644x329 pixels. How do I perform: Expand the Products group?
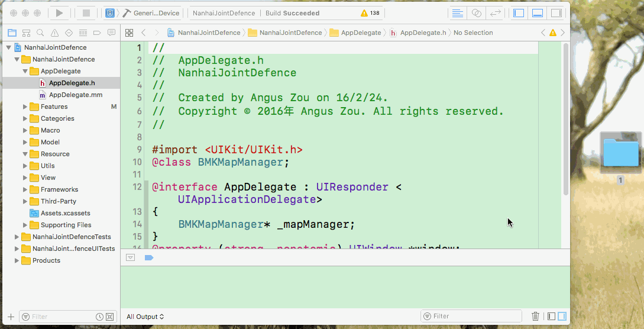(17, 260)
